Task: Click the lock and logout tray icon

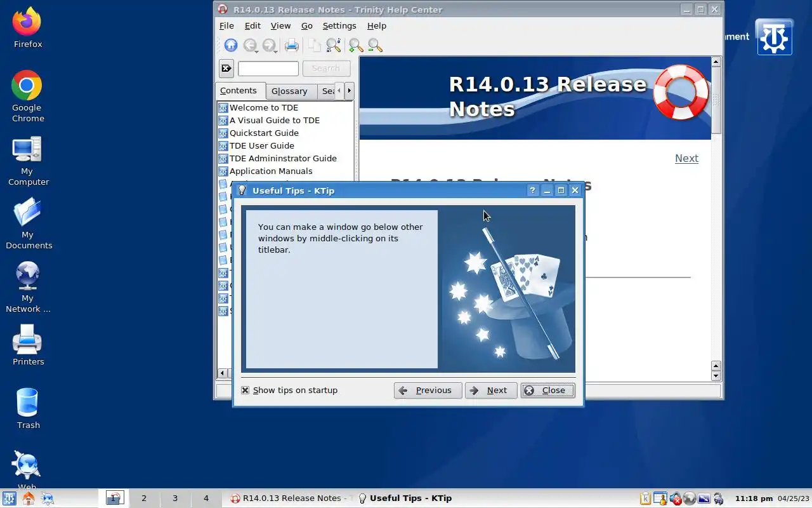Action: point(719,498)
